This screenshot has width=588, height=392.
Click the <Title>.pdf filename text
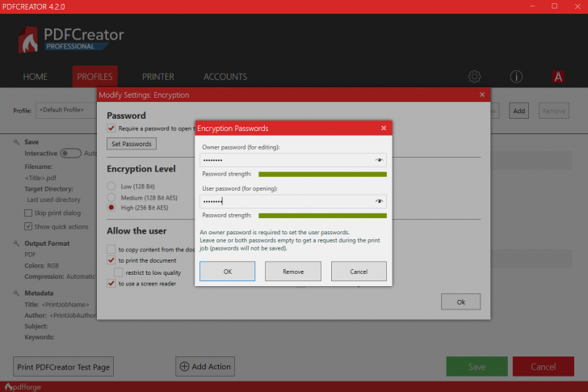click(40, 178)
